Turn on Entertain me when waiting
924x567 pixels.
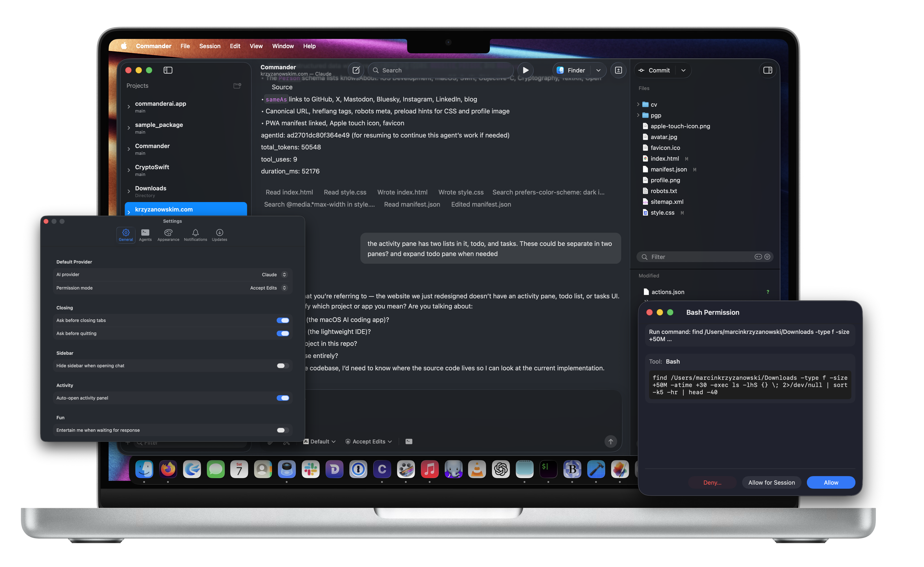point(282,430)
